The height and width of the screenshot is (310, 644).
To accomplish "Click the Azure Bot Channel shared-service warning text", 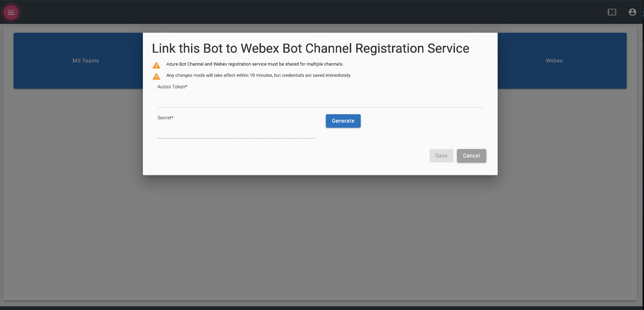I will coord(255,64).
